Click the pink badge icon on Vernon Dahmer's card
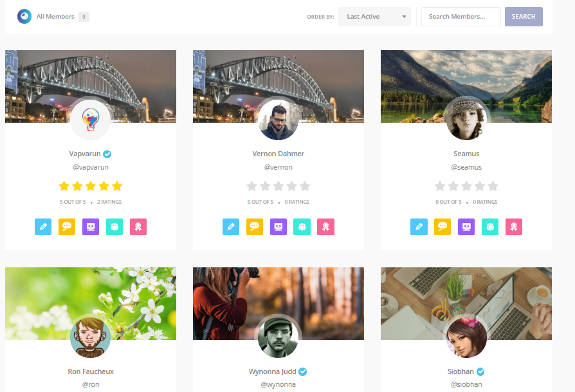Screen dimensions: 575x392 (x=326, y=227)
